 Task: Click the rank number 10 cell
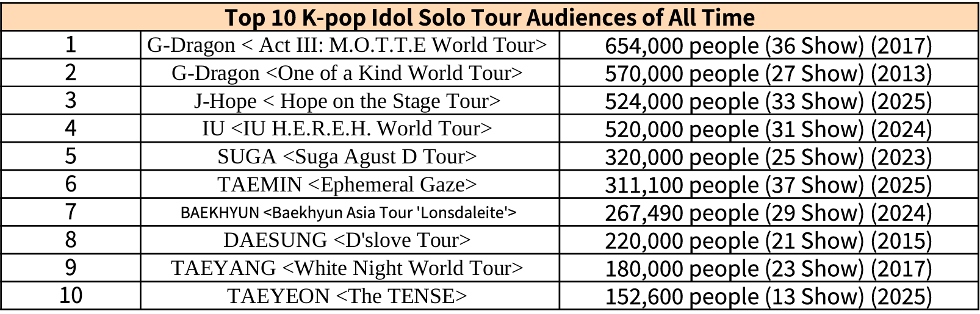[71, 296]
